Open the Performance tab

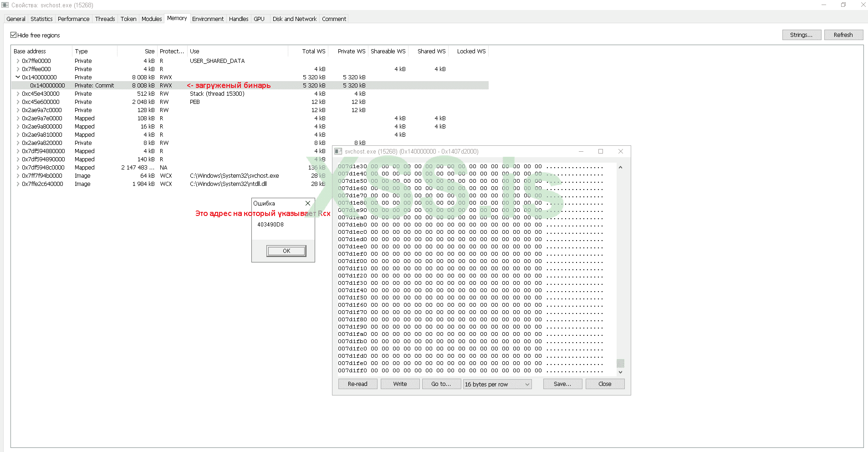(74, 19)
